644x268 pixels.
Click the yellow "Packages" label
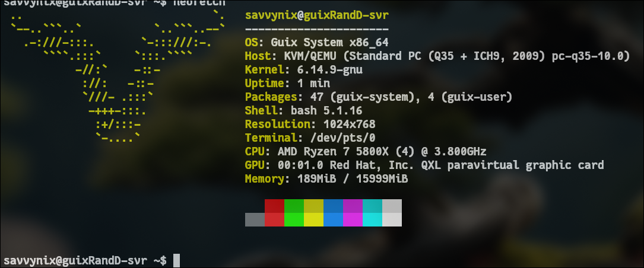click(x=271, y=97)
